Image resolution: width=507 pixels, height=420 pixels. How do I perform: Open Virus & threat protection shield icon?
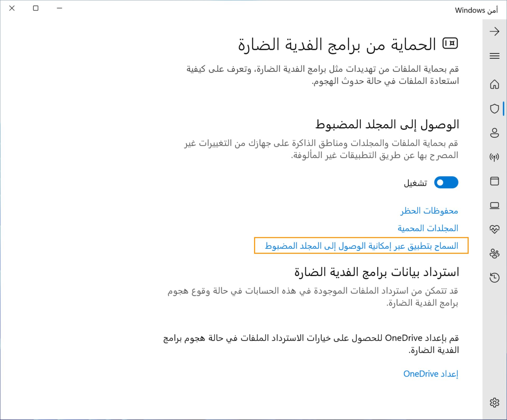tap(494, 109)
